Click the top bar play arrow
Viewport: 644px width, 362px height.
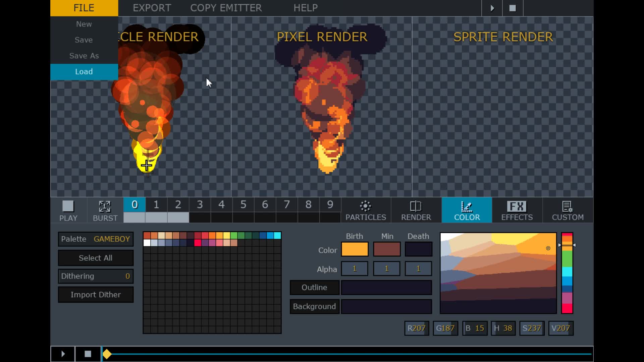tap(492, 8)
